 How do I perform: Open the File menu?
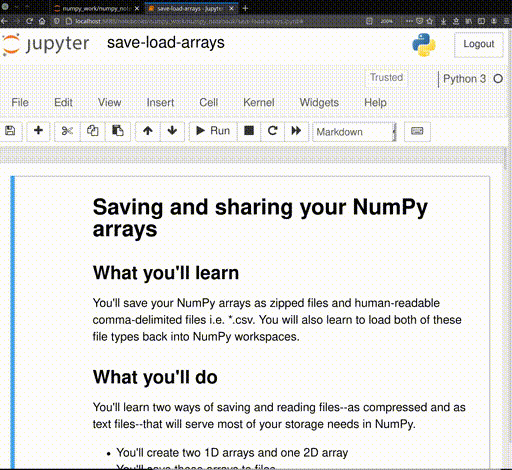(20, 102)
